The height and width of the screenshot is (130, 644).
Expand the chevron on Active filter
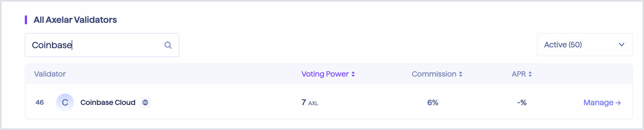tap(622, 45)
